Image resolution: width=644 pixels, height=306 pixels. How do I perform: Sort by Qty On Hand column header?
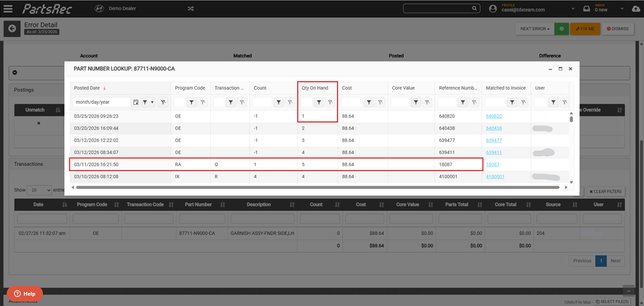click(315, 88)
